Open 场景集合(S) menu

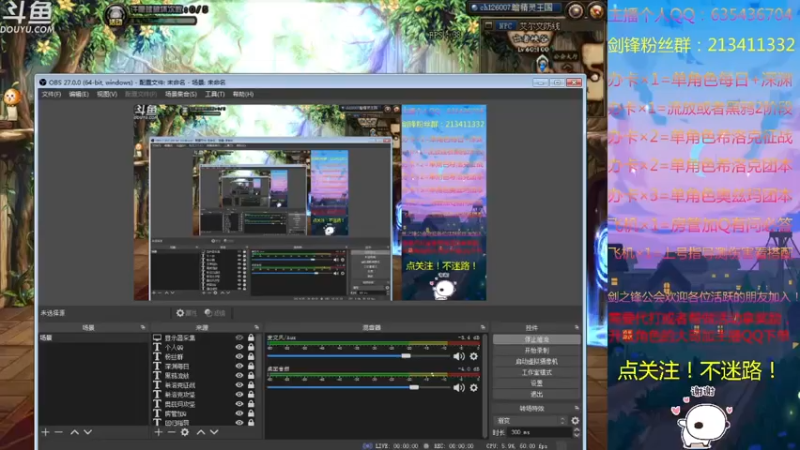click(181, 94)
